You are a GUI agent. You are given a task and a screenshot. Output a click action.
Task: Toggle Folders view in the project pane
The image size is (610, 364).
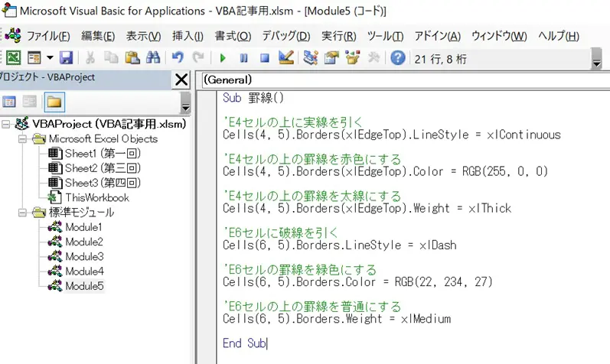(54, 102)
